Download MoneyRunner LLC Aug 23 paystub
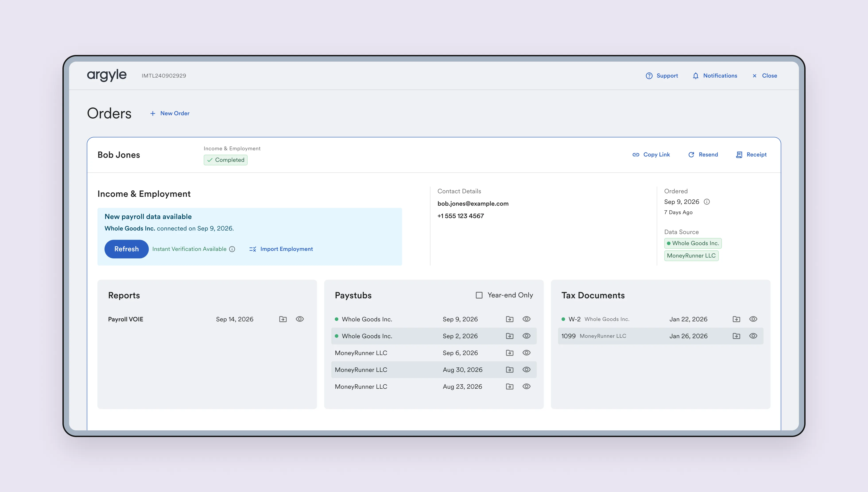Image resolution: width=868 pixels, height=492 pixels. pos(510,387)
